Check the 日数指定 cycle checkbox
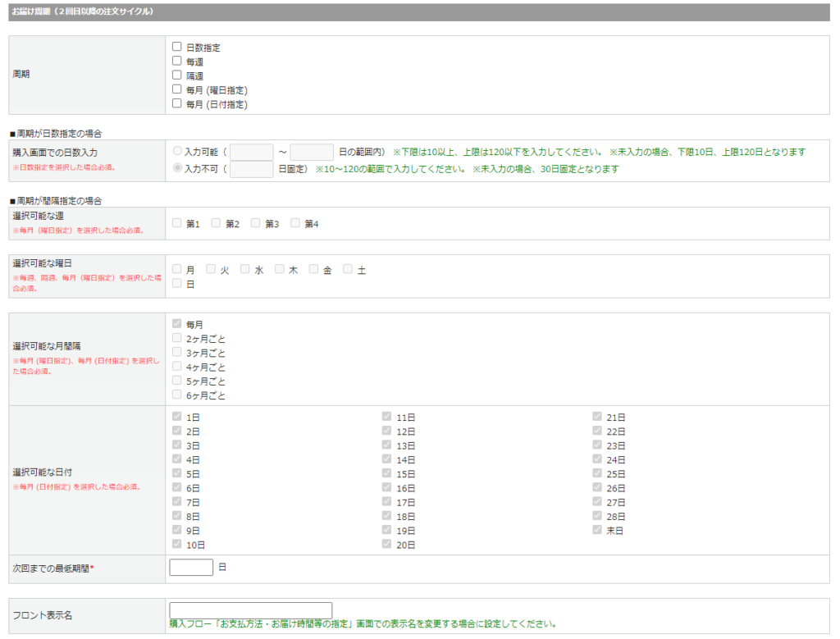This screenshot has height=639, width=840. (x=177, y=47)
